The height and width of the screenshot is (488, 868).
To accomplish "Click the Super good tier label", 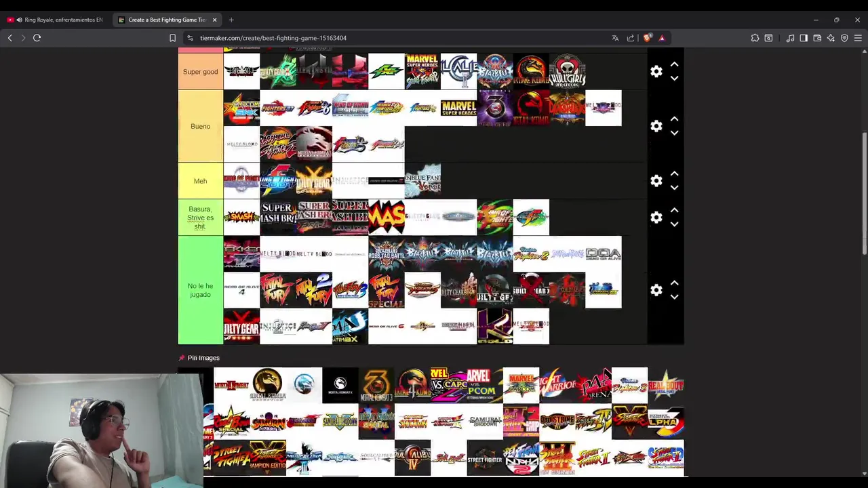I will point(200,71).
